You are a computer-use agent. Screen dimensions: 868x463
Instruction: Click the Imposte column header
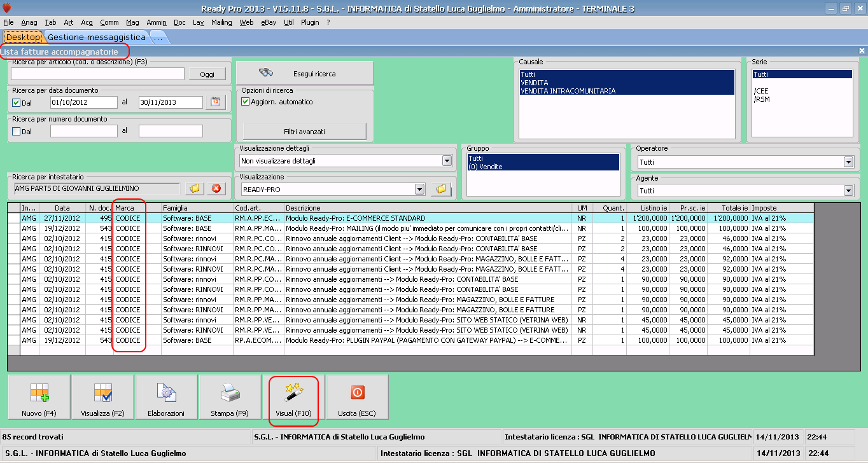tap(782, 208)
